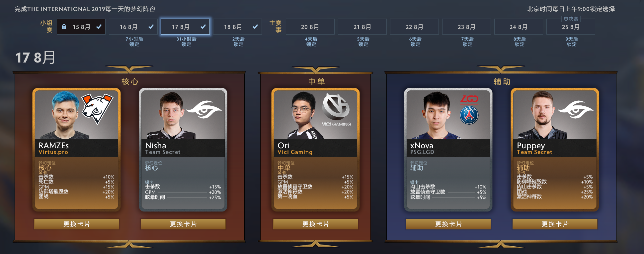
Task: Click the checkmark on the 18 8月 tab
Action: [x=255, y=27]
